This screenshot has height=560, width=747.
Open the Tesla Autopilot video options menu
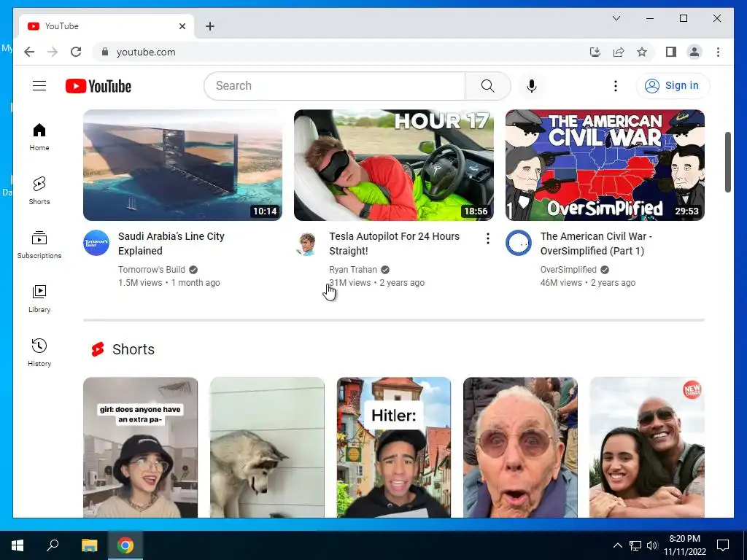coord(487,238)
